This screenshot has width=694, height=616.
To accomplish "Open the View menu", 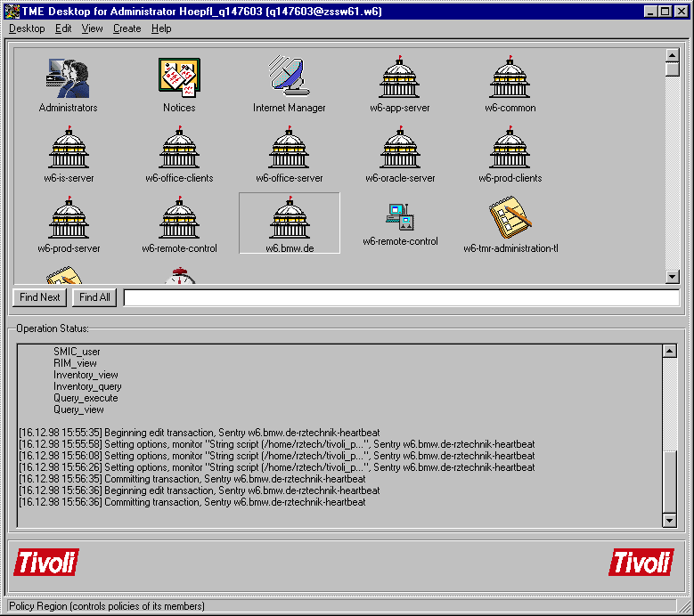I will point(92,28).
